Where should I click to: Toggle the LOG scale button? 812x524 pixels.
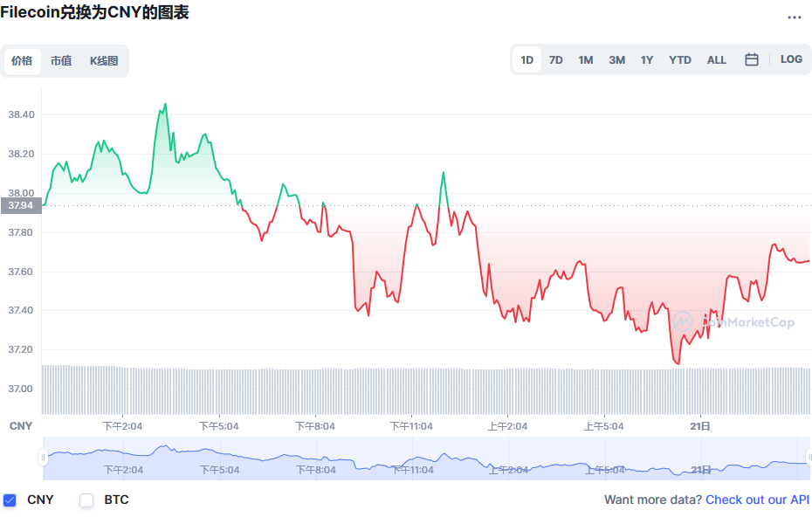click(x=791, y=59)
